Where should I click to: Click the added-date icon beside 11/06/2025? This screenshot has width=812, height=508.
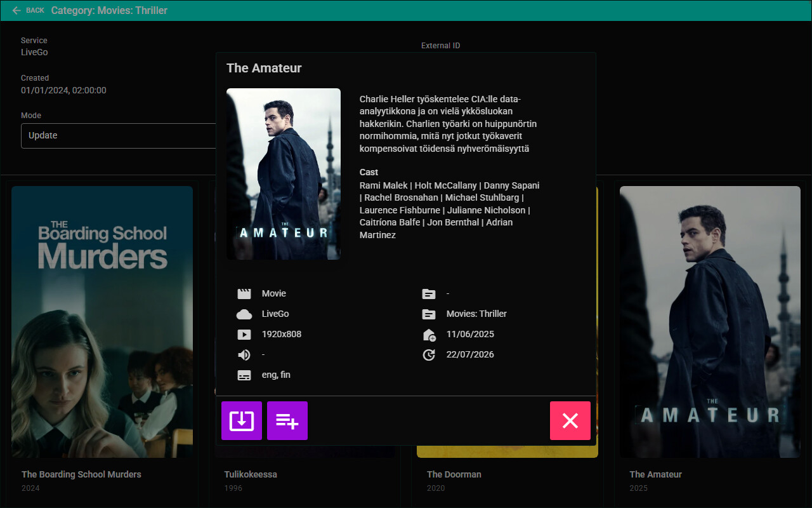[x=429, y=334]
